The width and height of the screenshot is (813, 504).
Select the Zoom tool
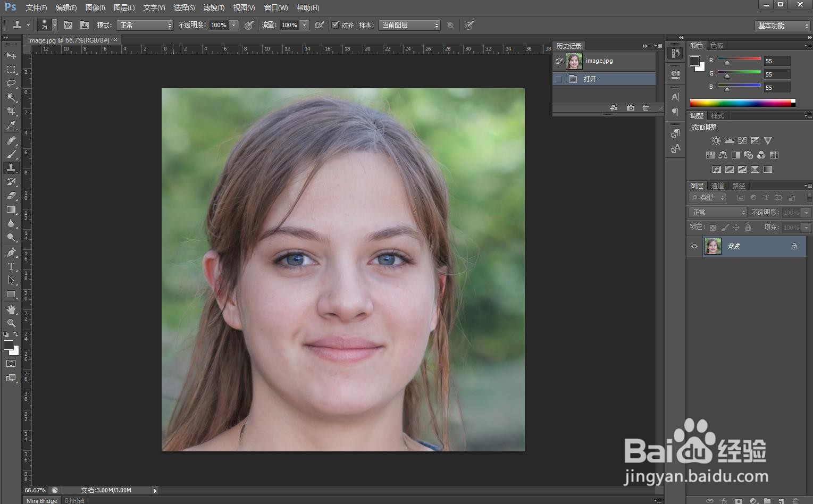click(x=11, y=323)
